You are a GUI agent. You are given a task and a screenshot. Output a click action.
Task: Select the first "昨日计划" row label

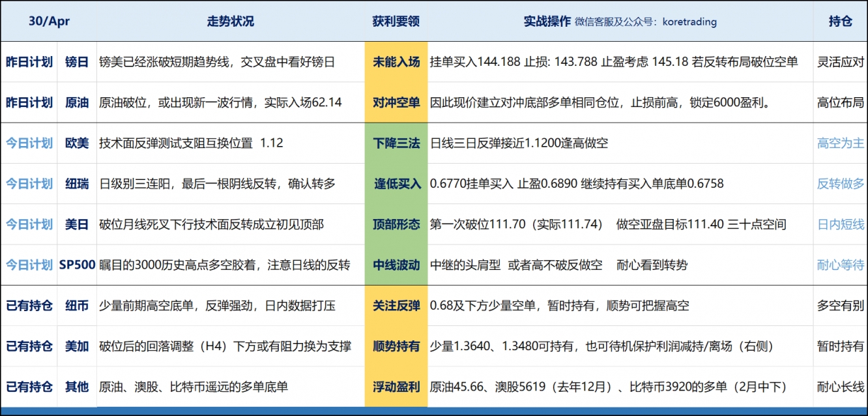click(x=30, y=63)
